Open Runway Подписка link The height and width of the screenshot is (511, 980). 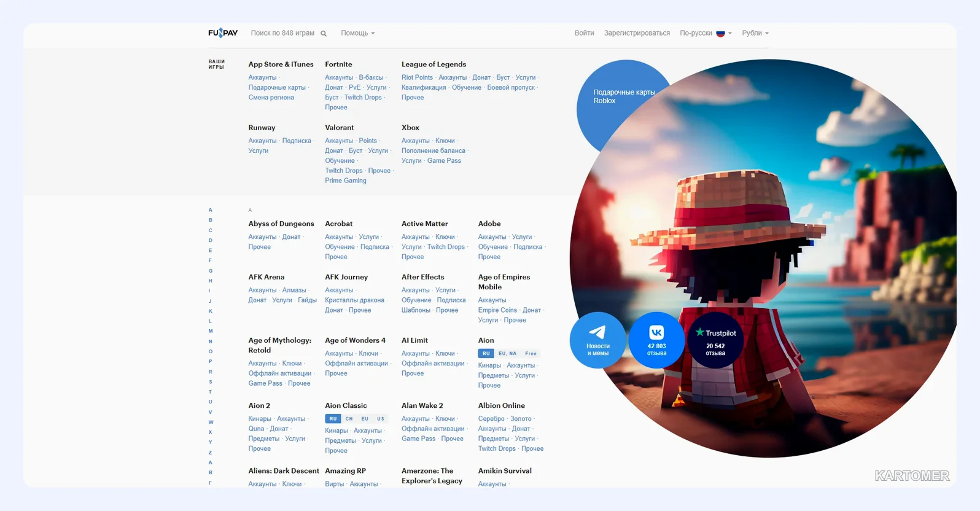[297, 141]
